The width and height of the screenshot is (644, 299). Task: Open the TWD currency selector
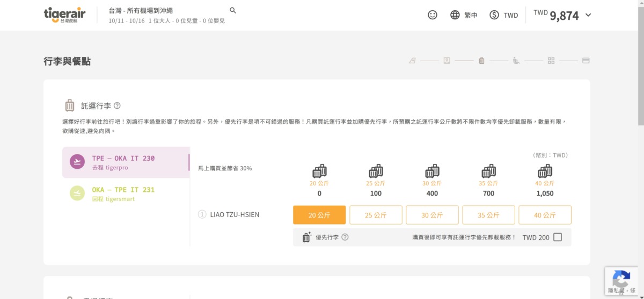click(510, 16)
